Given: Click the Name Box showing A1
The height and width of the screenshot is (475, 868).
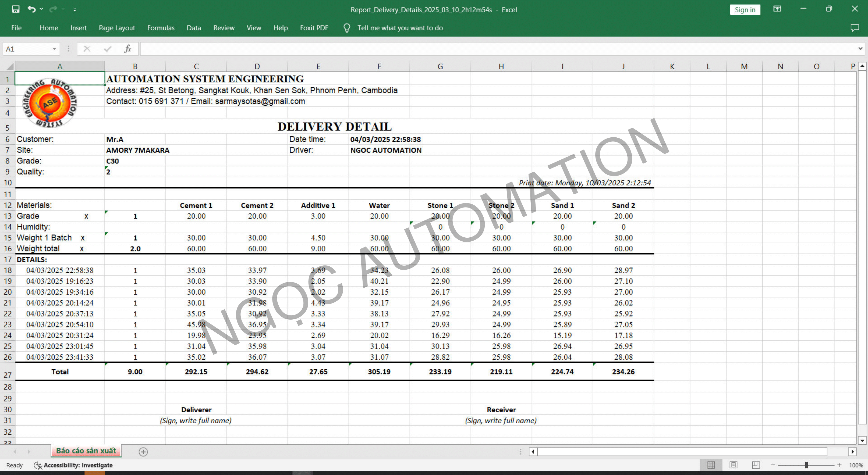Looking at the screenshot, I should point(27,49).
